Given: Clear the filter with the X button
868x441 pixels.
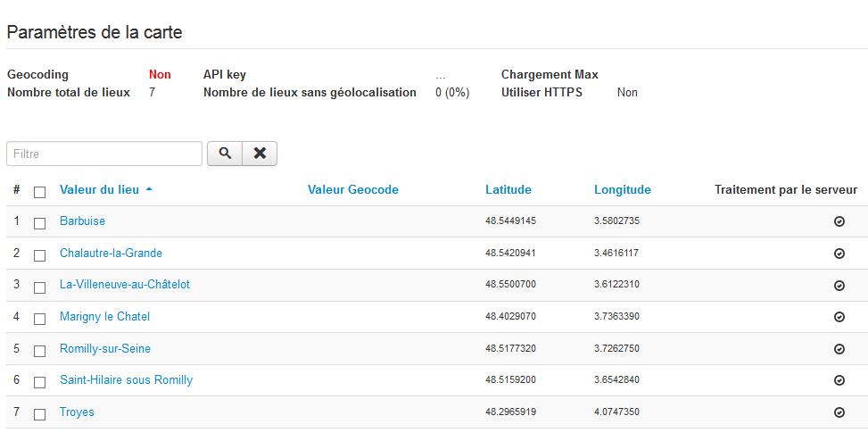Looking at the screenshot, I should [x=260, y=154].
